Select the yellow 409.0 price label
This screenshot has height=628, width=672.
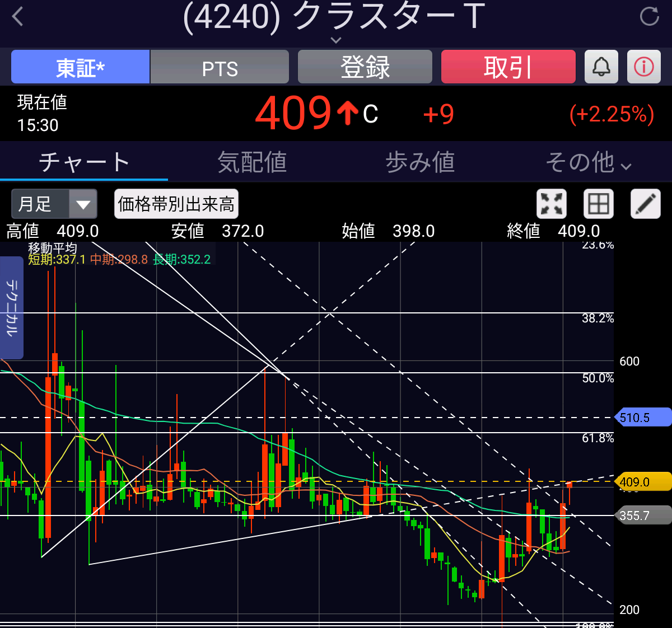(642, 482)
